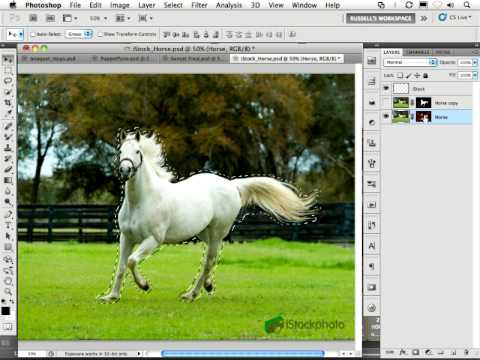Select the Type tool
This screenshot has width=480, height=360.
(x=7, y=225)
